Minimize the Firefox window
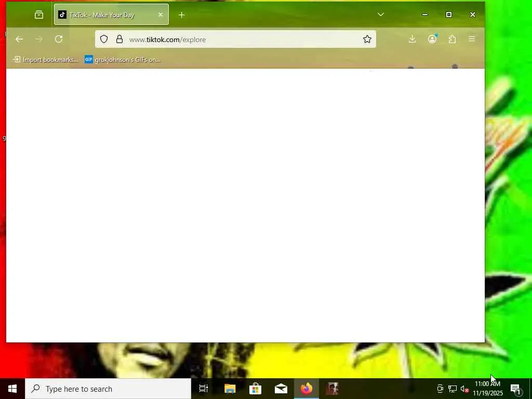The height and width of the screenshot is (399, 532). pyautogui.click(x=425, y=15)
